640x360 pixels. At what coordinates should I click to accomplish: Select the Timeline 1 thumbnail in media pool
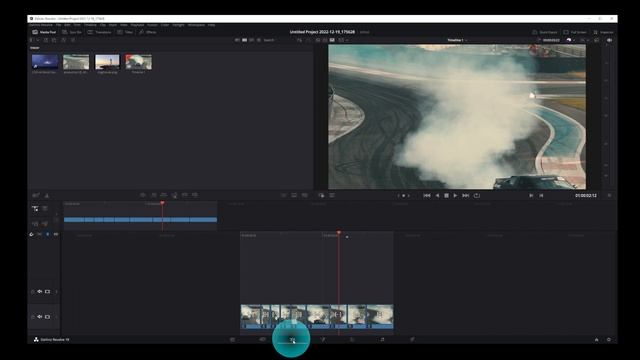click(x=139, y=62)
